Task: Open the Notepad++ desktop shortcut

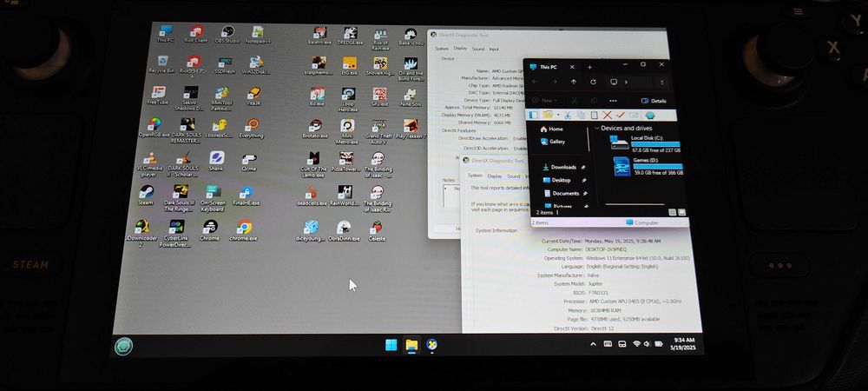Action: (258, 35)
